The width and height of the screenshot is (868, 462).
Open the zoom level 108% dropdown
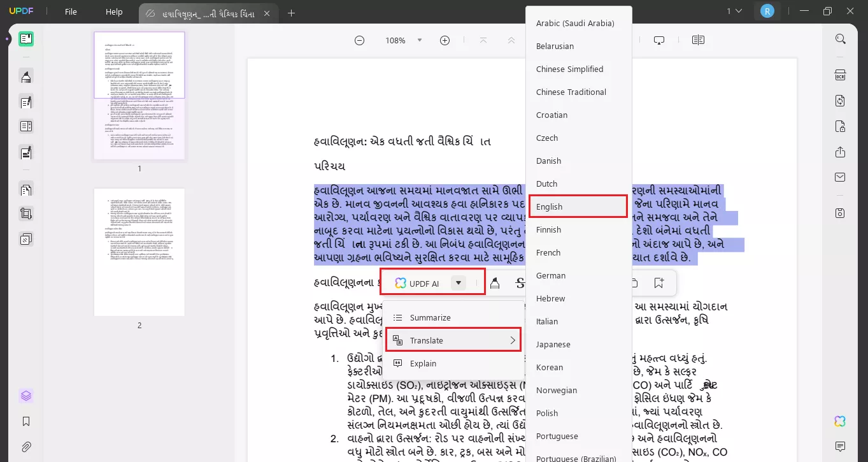click(x=419, y=40)
